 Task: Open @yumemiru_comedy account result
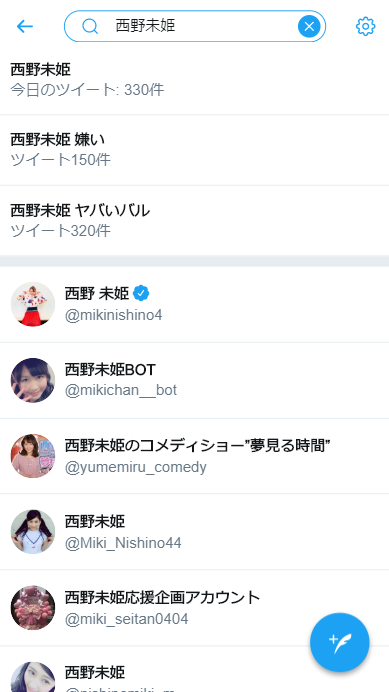[x=194, y=456]
